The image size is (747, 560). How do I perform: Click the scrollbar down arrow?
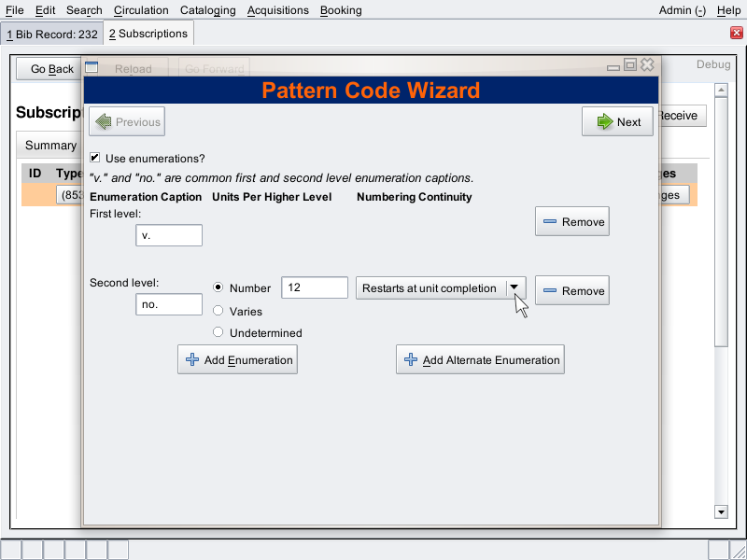click(720, 511)
